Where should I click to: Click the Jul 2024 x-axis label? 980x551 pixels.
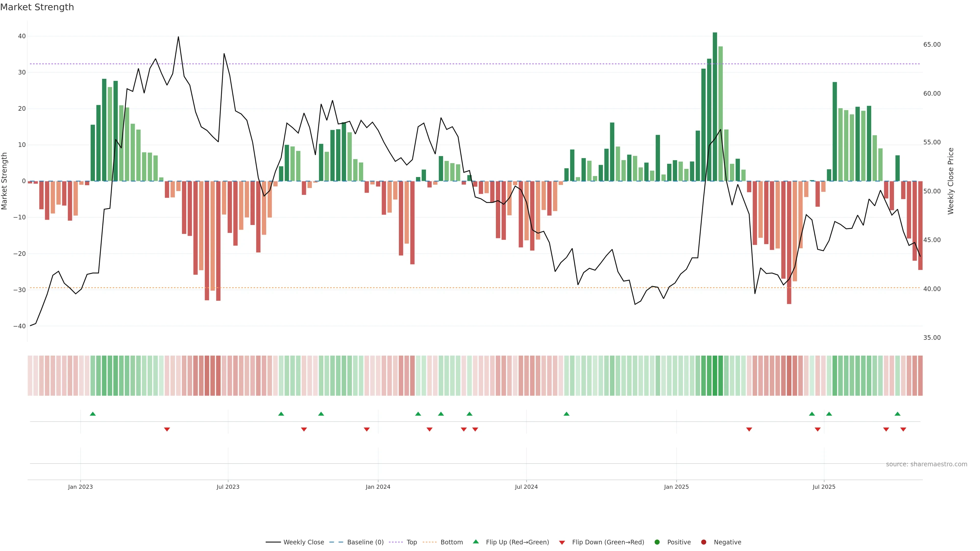click(x=526, y=487)
